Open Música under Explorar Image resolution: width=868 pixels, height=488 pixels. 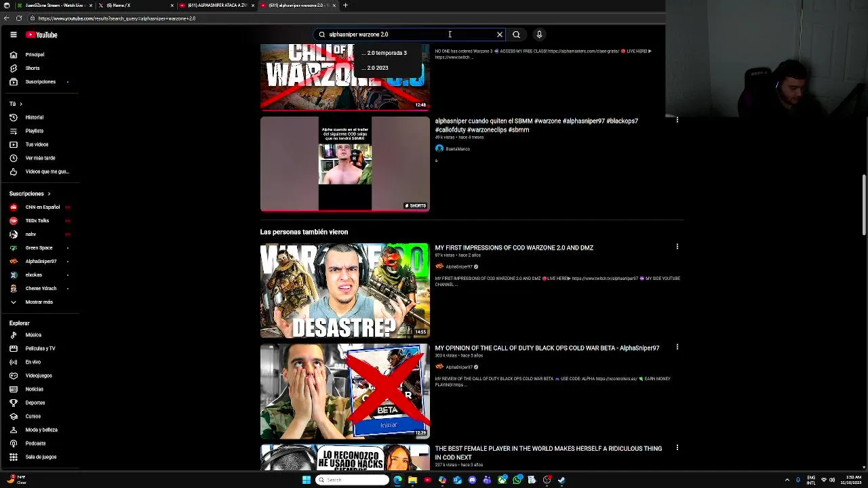pyautogui.click(x=40, y=335)
